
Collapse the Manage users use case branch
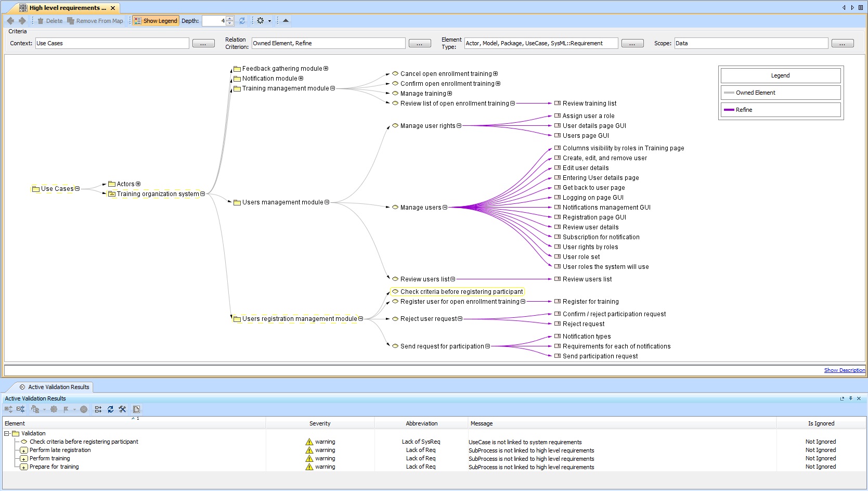click(446, 207)
